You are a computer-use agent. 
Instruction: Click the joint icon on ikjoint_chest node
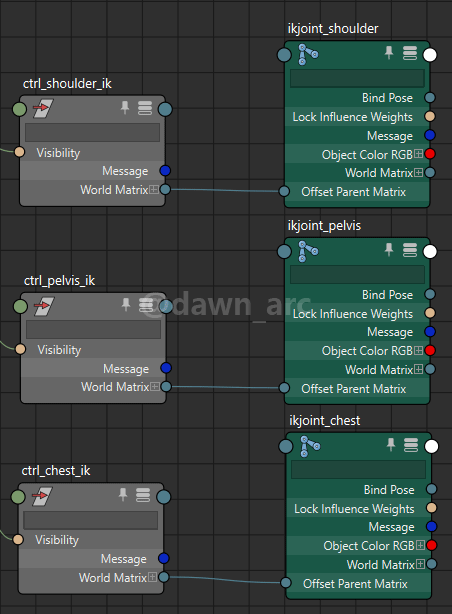(310, 446)
